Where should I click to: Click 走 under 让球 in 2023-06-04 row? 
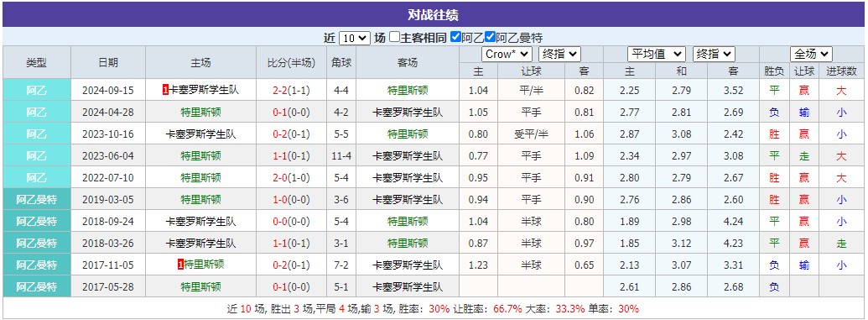[803, 156]
